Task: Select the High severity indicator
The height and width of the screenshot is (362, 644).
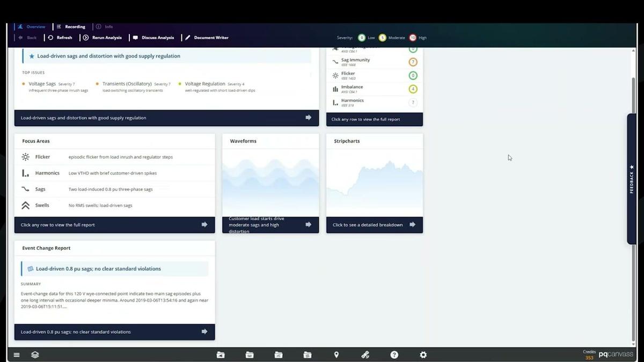Action: point(413,38)
